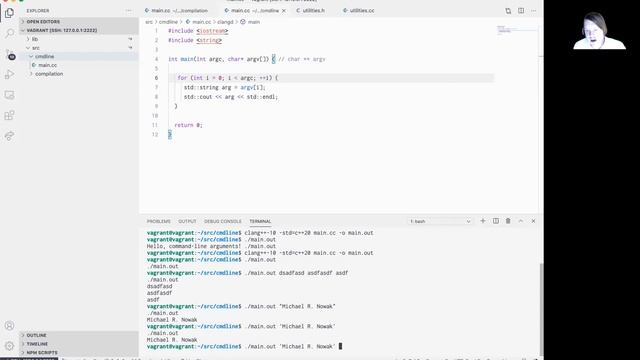
Task: Open Accounts menu in activity bar
Action: coord(9,325)
